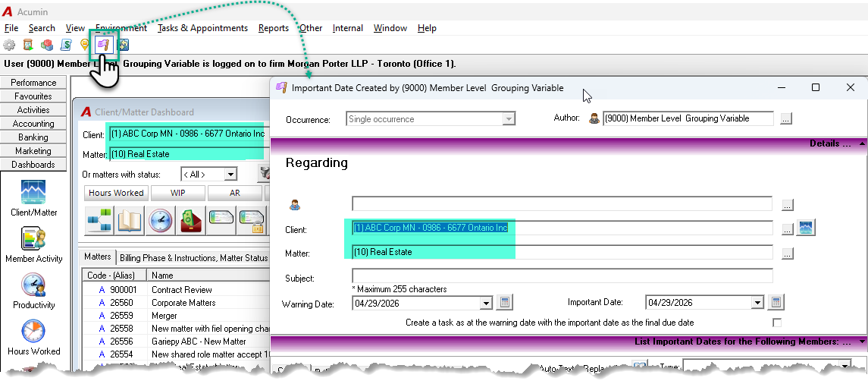This screenshot has height=381, width=868.
Task: Select the Corporate Matters row
Action: (176, 303)
